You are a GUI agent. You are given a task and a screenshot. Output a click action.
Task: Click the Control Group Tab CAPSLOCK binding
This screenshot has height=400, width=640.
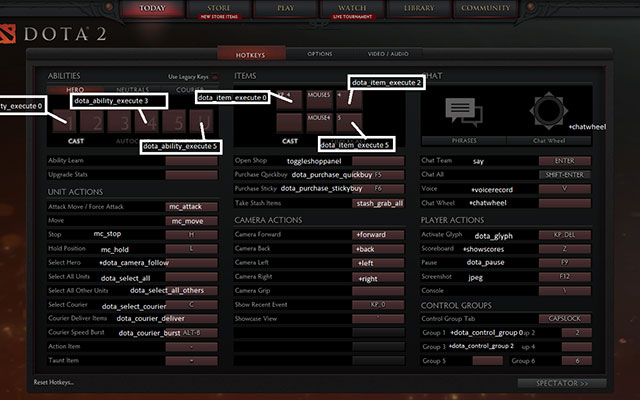coord(564,318)
